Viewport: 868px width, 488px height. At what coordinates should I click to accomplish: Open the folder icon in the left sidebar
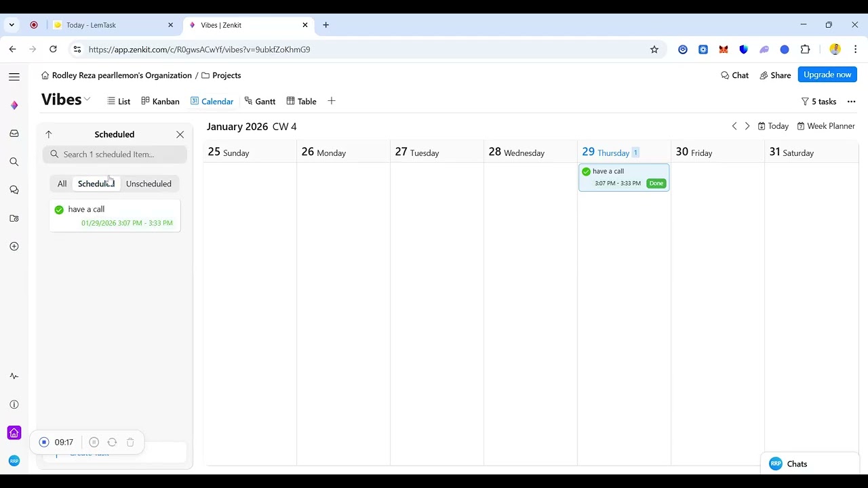pyautogui.click(x=14, y=218)
